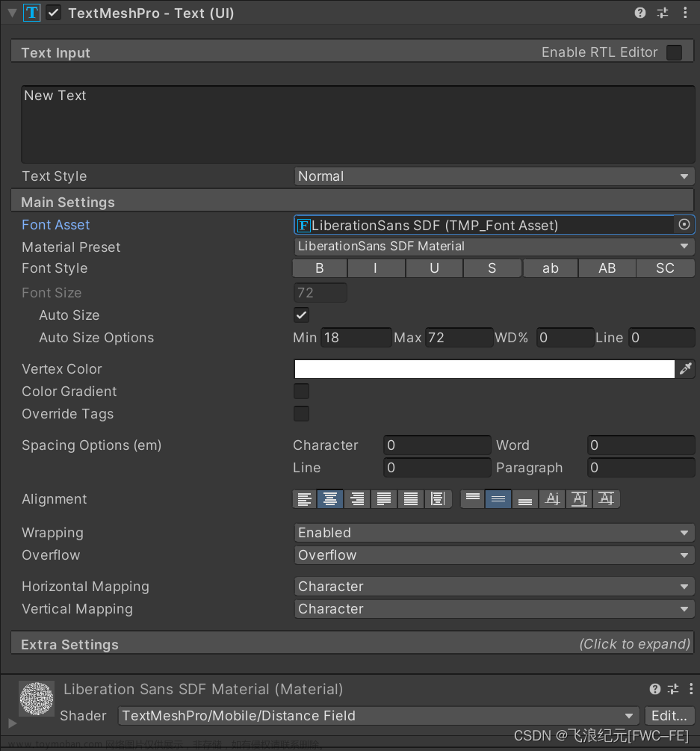This screenshot has width=700, height=751.
Task: Set vertical alignment to Middle
Action: pyautogui.click(x=498, y=499)
